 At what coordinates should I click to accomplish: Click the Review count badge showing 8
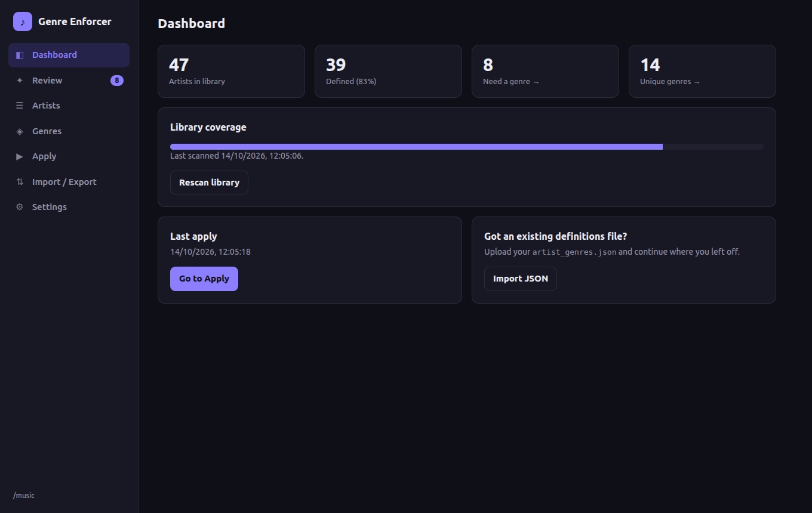tap(117, 81)
